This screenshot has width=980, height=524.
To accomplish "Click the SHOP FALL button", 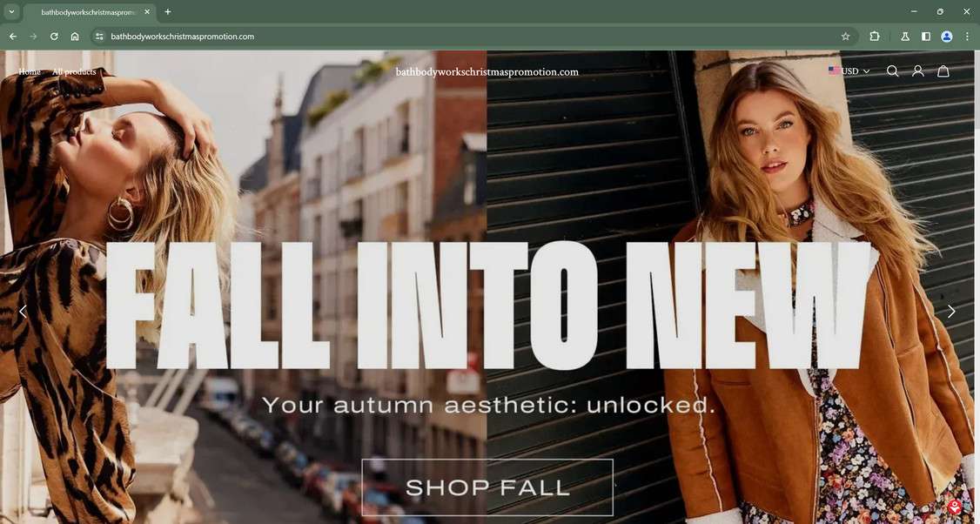I will click(x=487, y=487).
